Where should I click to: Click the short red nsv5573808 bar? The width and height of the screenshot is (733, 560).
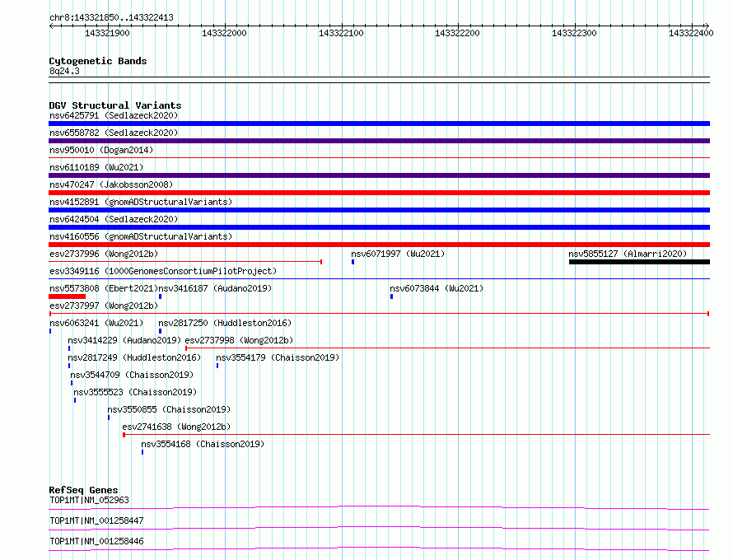pos(68,296)
